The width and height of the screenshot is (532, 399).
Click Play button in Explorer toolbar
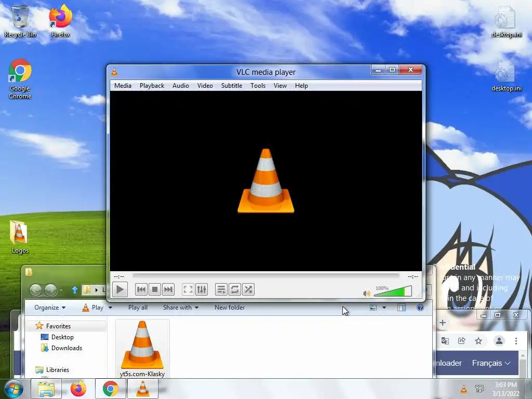coord(93,308)
